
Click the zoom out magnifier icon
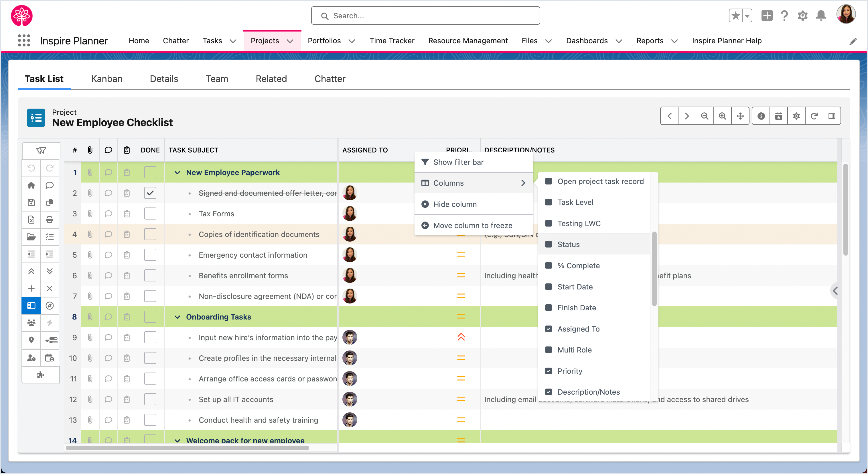pos(705,116)
